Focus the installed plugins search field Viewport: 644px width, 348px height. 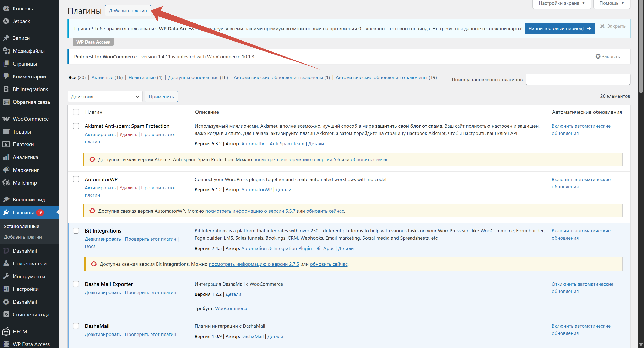[x=578, y=79]
